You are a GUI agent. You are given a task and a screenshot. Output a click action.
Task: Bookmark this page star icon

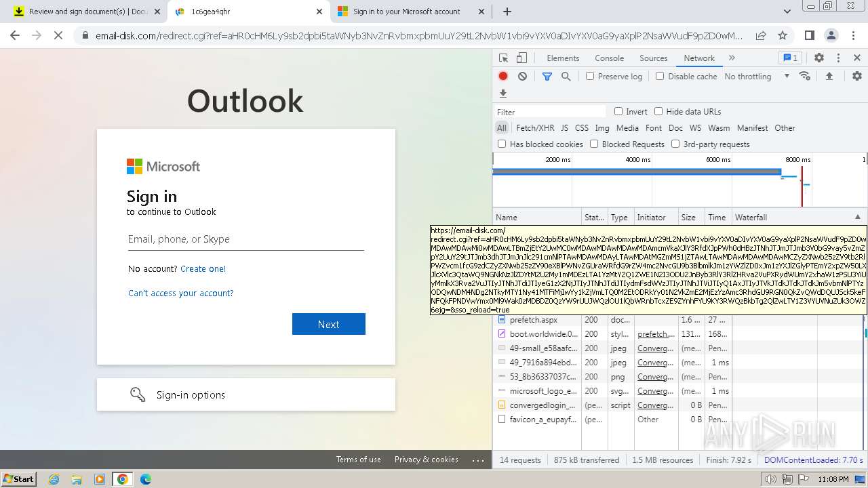(x=783, y=36)
